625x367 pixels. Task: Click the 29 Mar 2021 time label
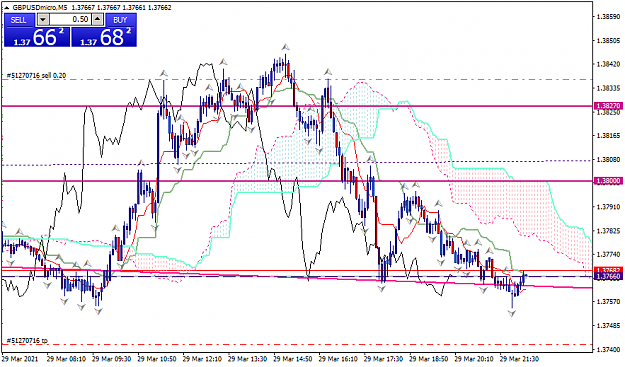pos(20,359)
